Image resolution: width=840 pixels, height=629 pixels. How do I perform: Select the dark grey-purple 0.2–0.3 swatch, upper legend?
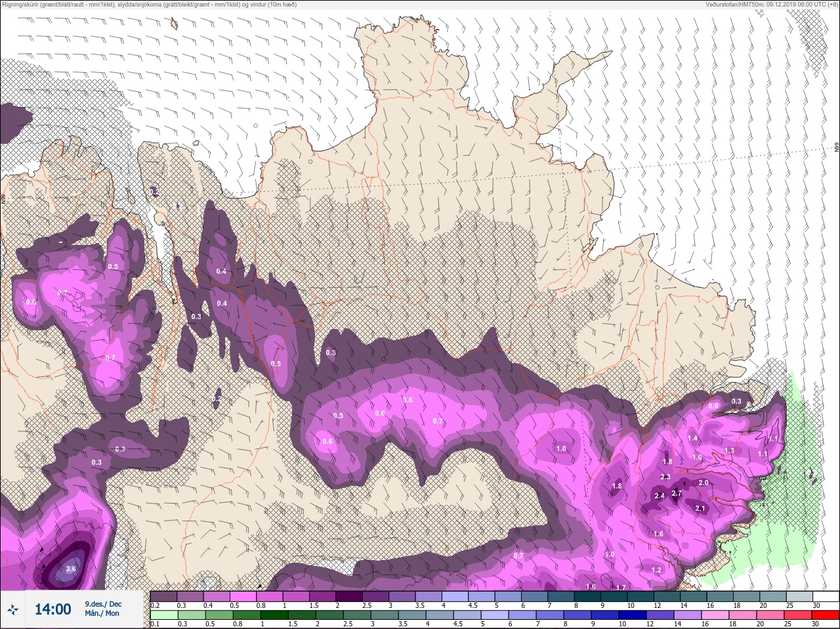pyautogui.click(x=163, y=596)
